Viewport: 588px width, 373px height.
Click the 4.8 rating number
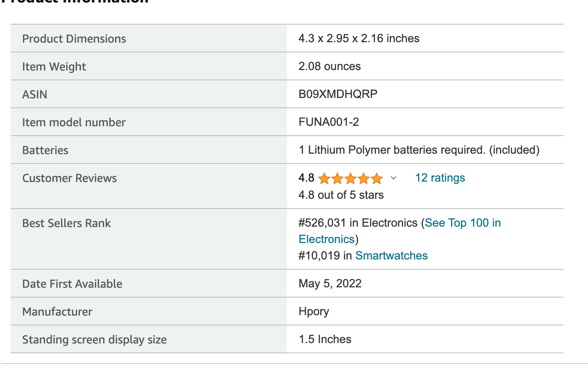(306, 178)
